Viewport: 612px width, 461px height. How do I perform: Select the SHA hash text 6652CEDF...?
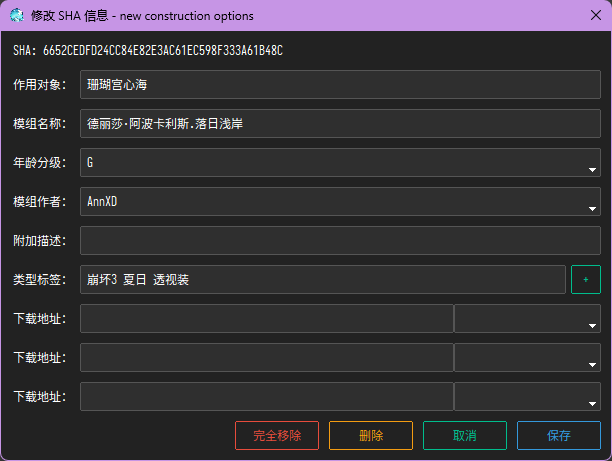coord(163,50)
